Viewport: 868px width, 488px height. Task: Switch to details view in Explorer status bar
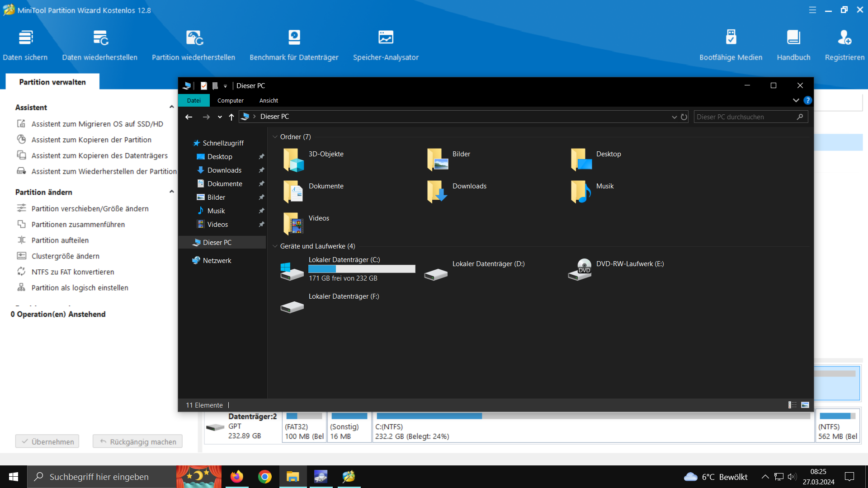793,405
